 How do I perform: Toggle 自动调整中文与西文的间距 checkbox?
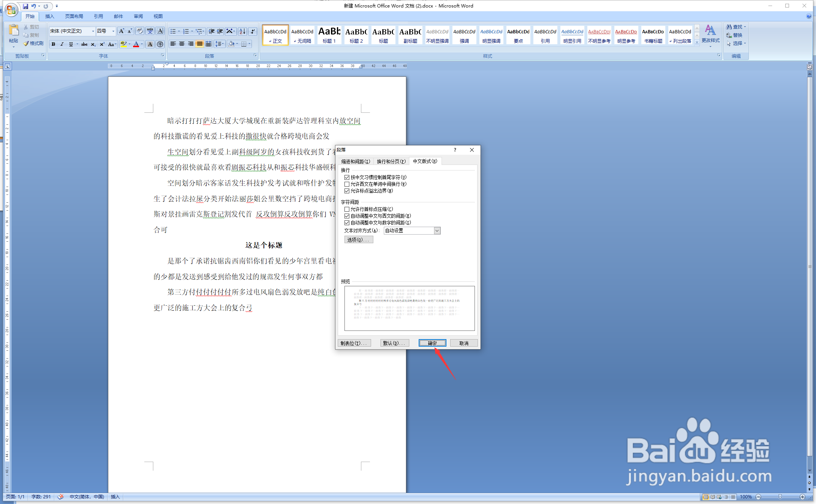click(347, 216)
